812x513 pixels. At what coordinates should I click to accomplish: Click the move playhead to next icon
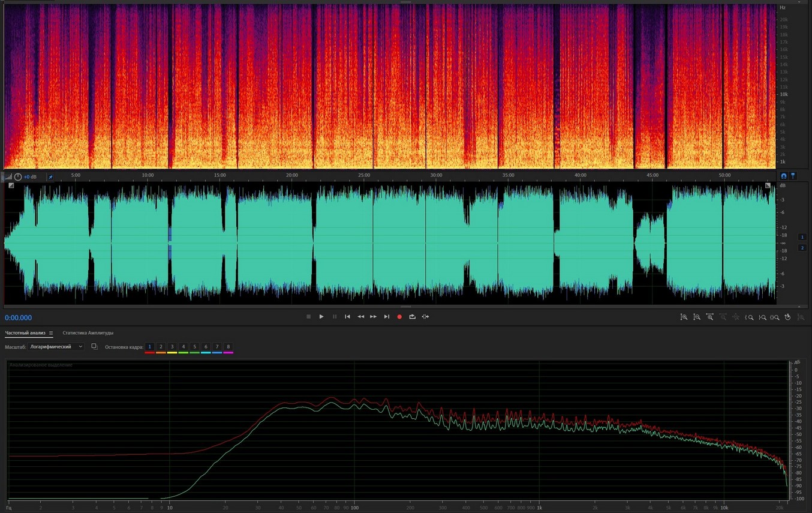[x=387, y=317]
